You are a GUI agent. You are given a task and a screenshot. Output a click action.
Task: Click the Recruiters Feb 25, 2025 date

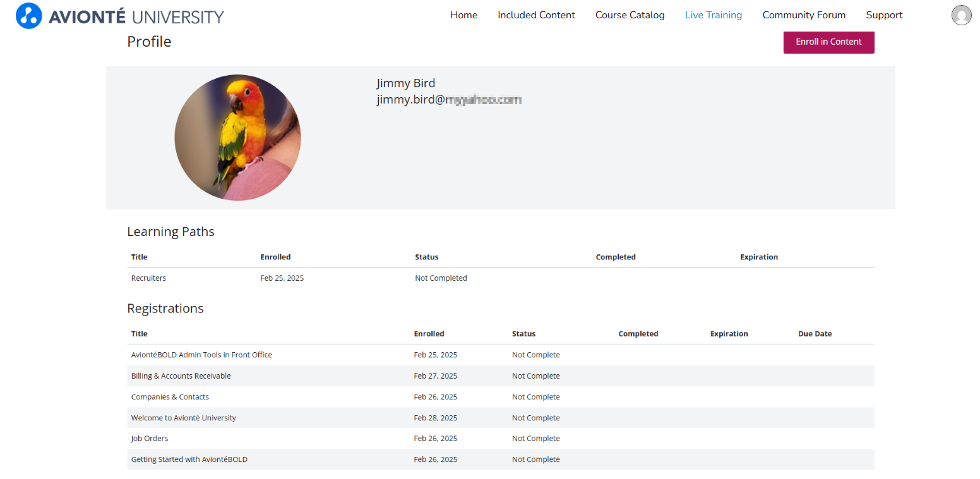[282, 278]
